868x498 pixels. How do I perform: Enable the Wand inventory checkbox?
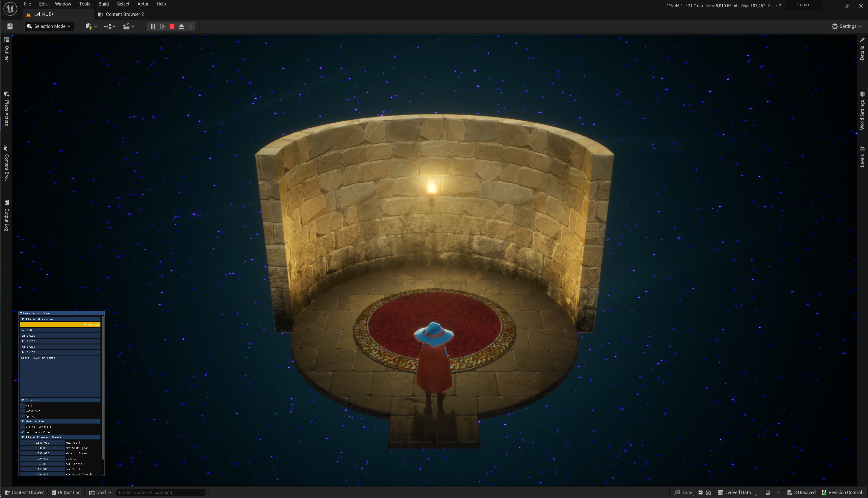coord(23,405)
